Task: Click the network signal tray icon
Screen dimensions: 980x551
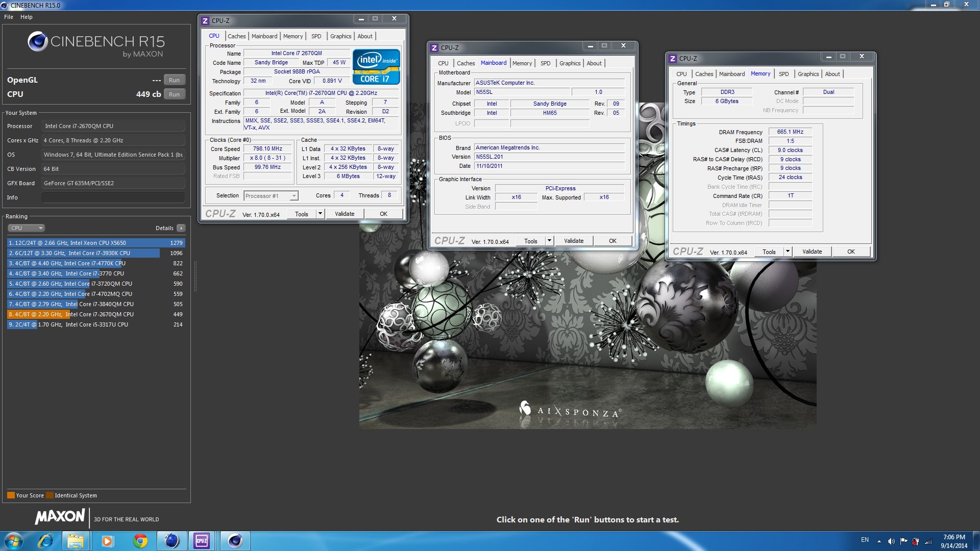Action: coord(928,541)
